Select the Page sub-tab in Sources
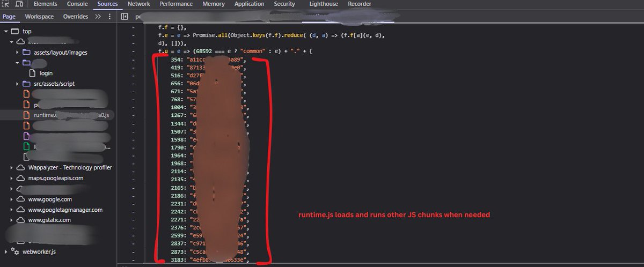Image resolution: width=644 pixels, height=267 pixels. click(9, 17)
